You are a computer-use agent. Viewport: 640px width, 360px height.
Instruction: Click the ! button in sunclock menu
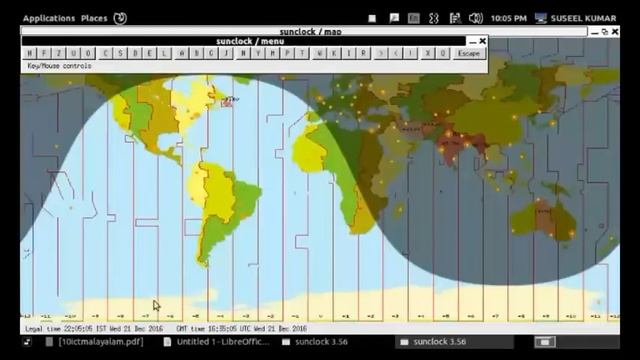pos(410,53)
